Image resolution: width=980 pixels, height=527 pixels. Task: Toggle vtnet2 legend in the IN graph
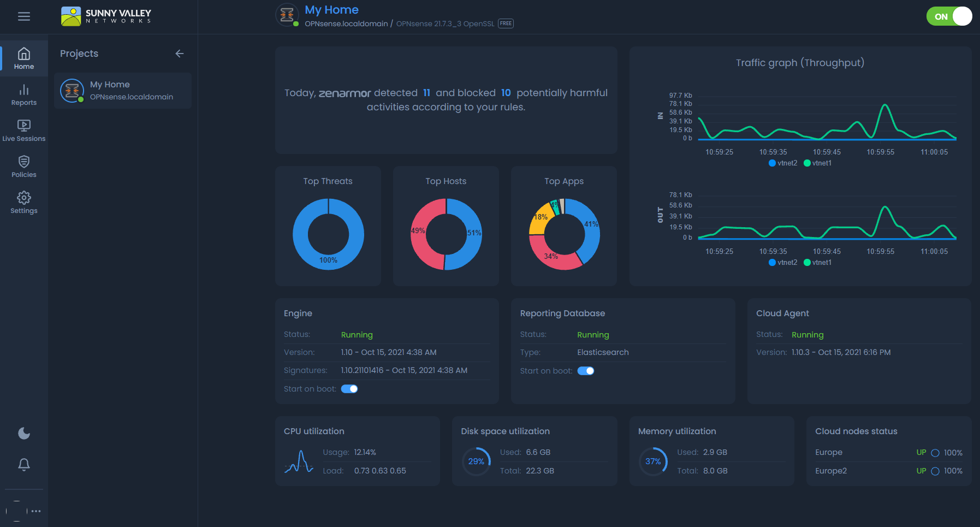click(x=783, y=163)
